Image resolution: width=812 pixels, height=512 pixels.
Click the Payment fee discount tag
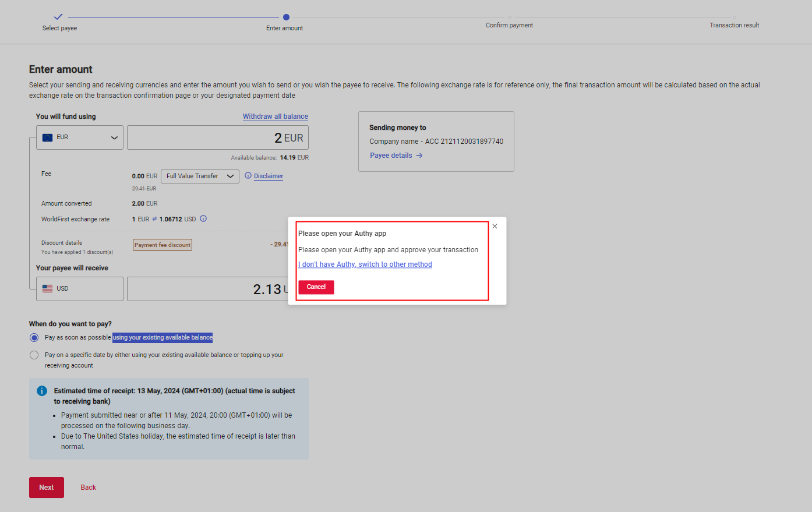[163, 245]
